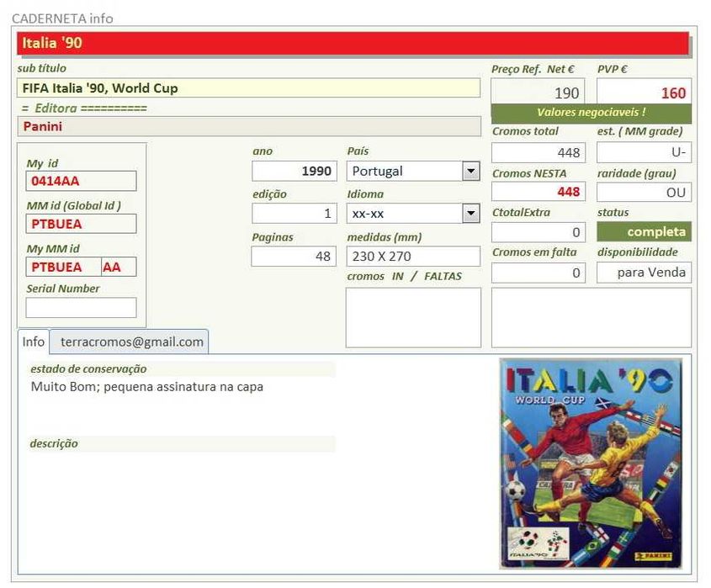Click the red Italia '90 title bar
The image size is (711, 588).
coord(353,43)
